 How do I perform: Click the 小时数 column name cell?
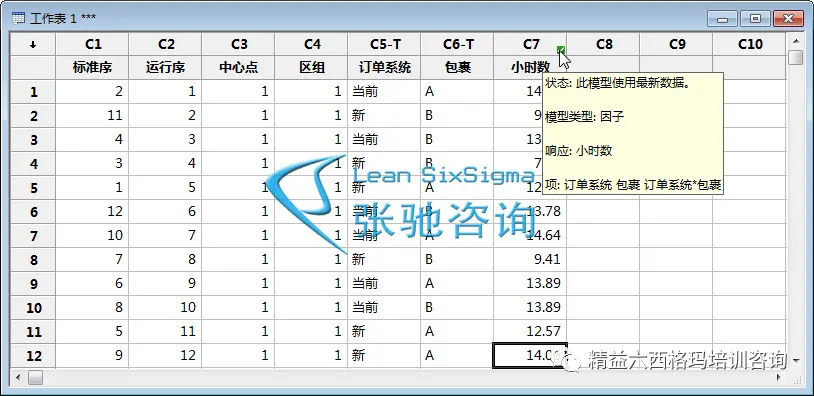(531, 67)
